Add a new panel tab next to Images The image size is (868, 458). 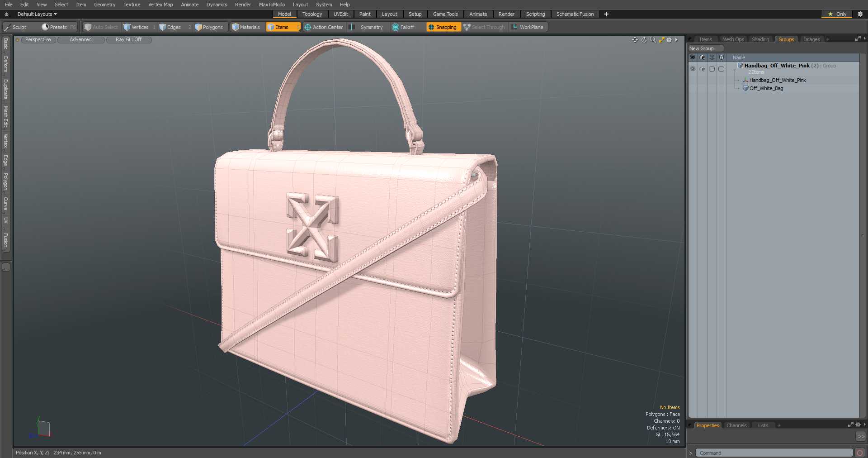point(828,39)
